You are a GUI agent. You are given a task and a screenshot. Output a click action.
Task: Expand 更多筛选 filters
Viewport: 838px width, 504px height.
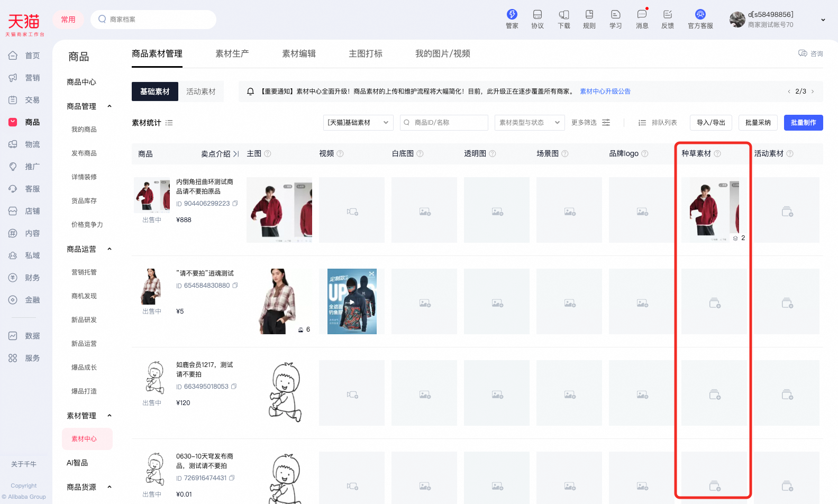pos(591,123)
